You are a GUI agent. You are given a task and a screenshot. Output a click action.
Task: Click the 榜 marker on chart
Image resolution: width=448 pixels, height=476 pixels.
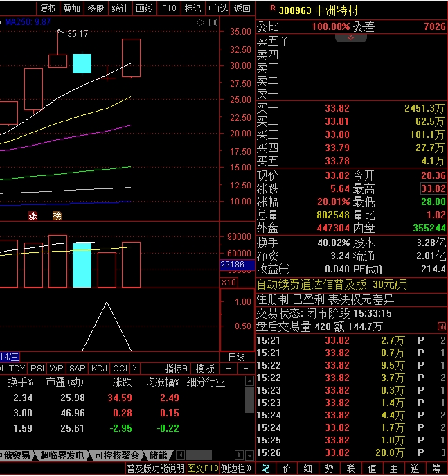point(57,216)
